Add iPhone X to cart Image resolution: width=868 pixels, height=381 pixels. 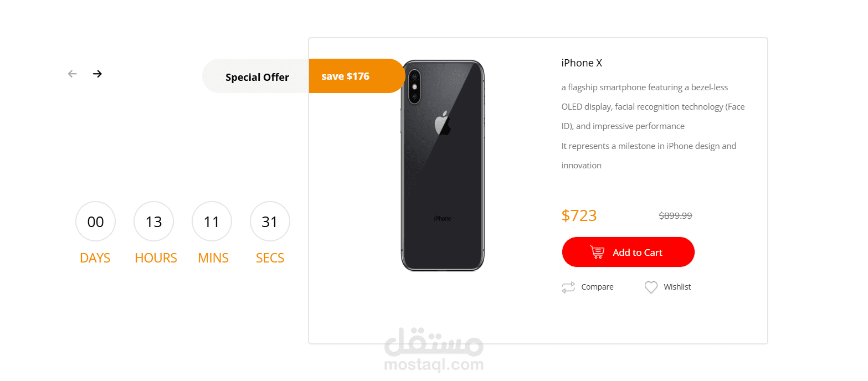pos(628,252)
